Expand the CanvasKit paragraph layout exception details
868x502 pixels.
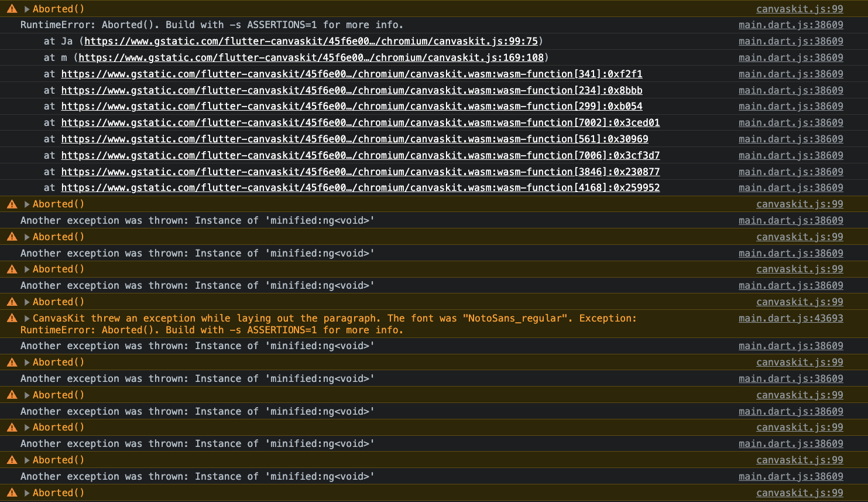(27, 318)
